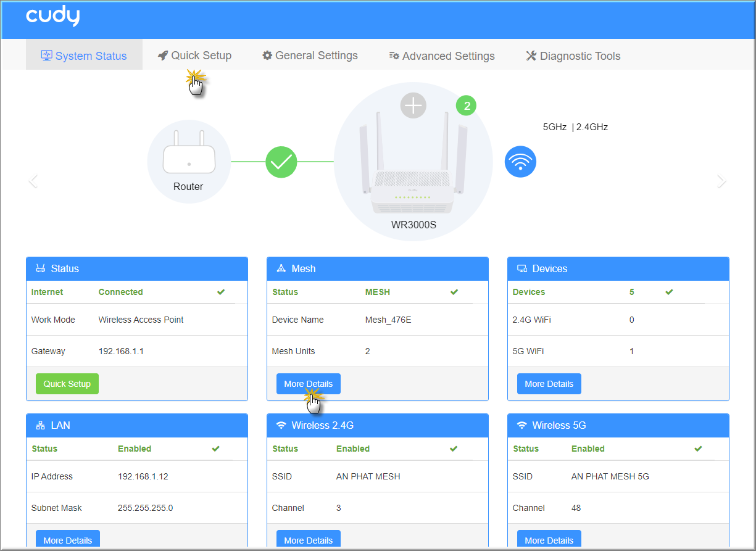Viewport: 756px width, 551px height.
Task: Go to the previous slide with left arrow
Action: click(33, 181)
